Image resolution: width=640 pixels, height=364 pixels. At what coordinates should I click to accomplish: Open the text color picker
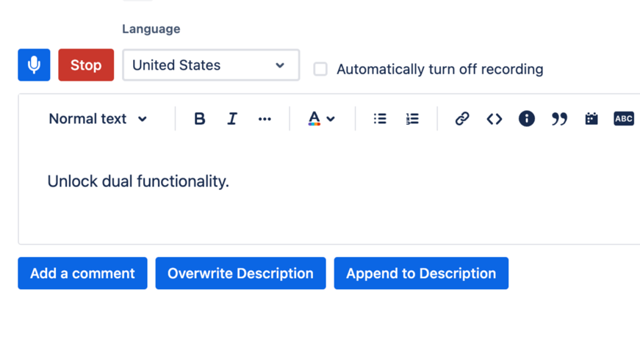(321, 119)
